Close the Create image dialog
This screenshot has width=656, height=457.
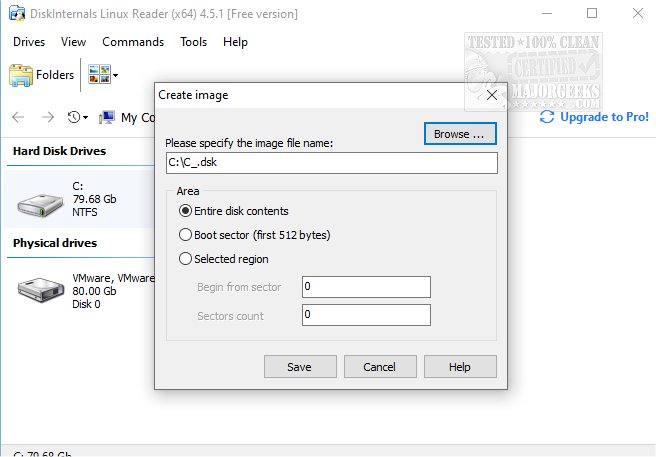click(490, 95)
